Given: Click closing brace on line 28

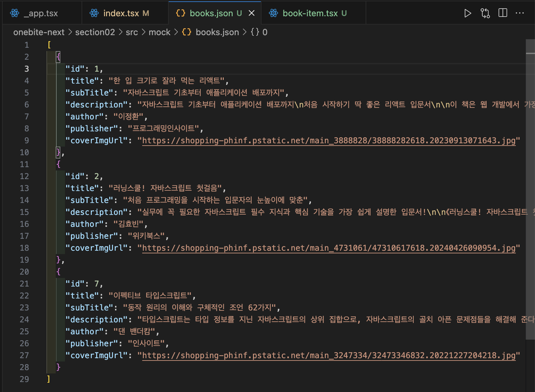Looking at the screenshot, I should coord(58,367).
